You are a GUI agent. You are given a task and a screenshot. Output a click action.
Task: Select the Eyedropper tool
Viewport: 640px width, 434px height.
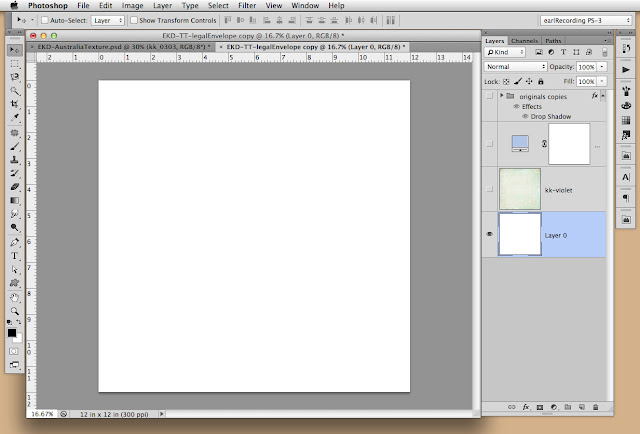coord(14,118)
